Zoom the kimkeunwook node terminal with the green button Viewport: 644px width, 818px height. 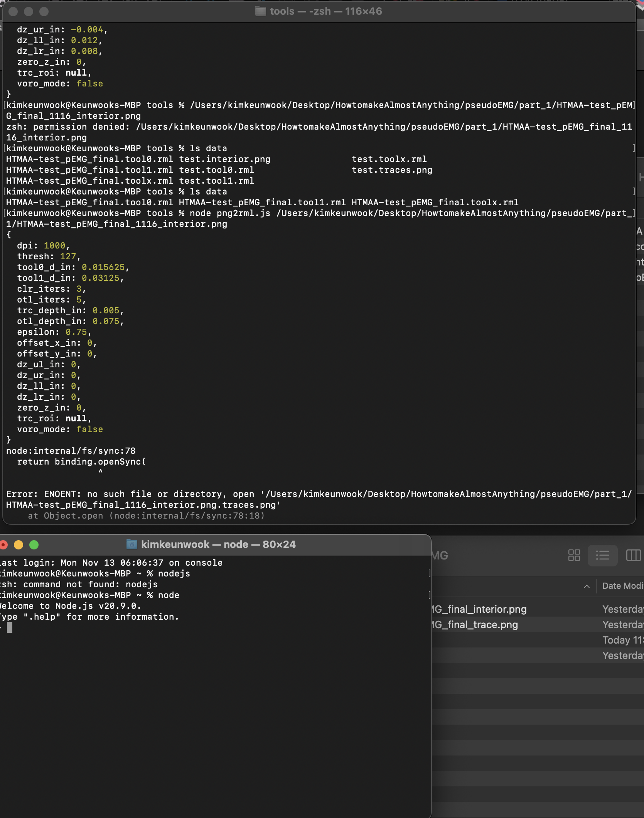(34, 544)
